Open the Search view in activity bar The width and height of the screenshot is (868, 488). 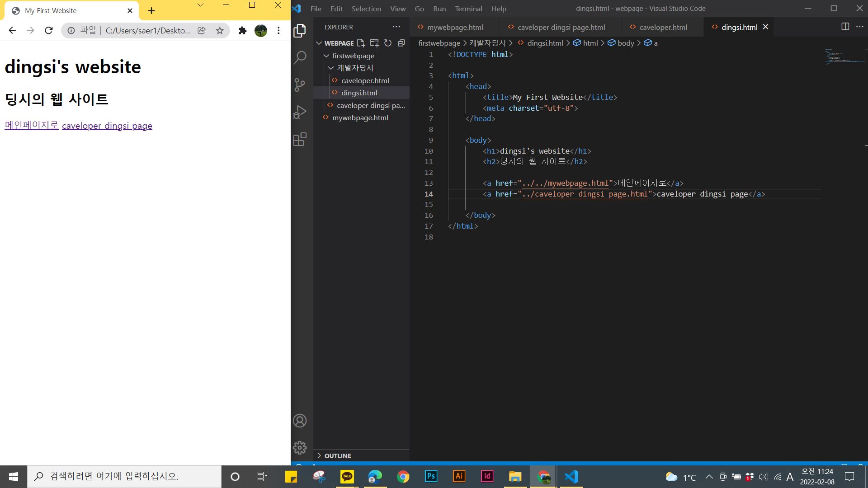[x=300, y=57]
